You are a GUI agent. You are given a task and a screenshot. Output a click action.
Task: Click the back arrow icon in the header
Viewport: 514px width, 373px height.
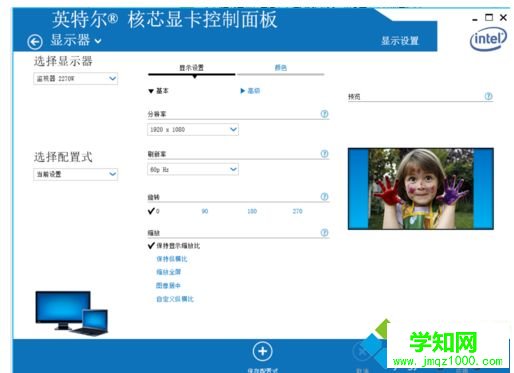pyautogui.click(x=35, y=42)
